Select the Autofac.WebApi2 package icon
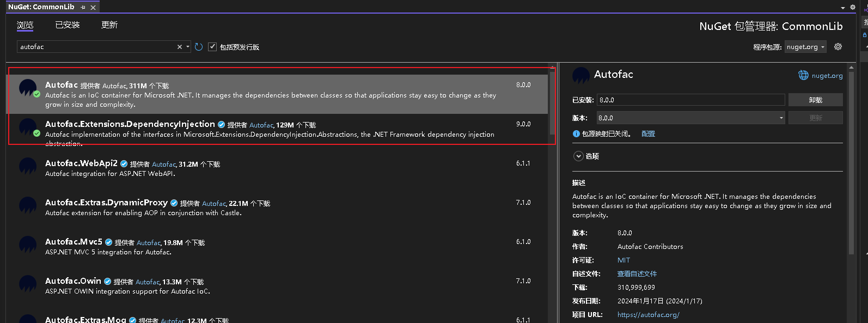This screenshot has height=323, width=868. [28, 166]
